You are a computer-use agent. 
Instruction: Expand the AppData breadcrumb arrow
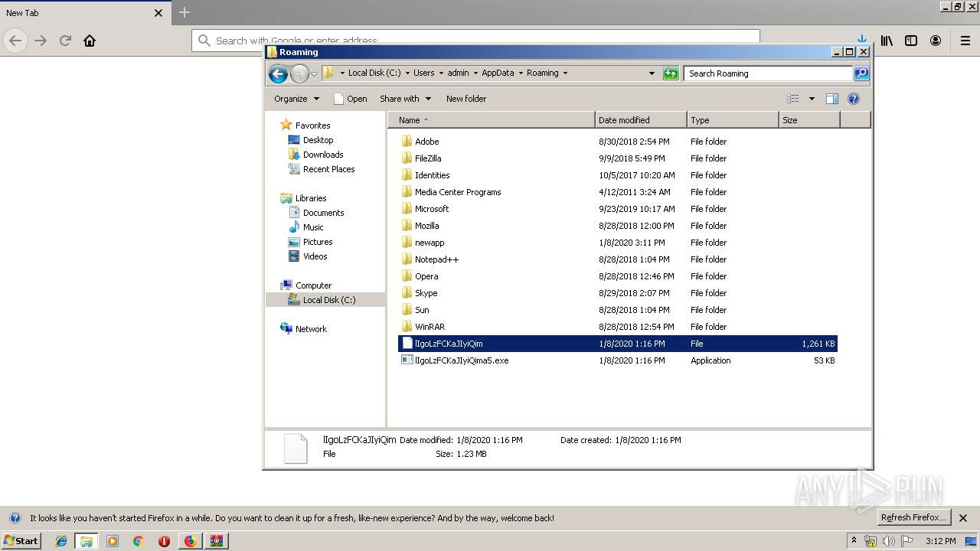(x=521, y=73)
